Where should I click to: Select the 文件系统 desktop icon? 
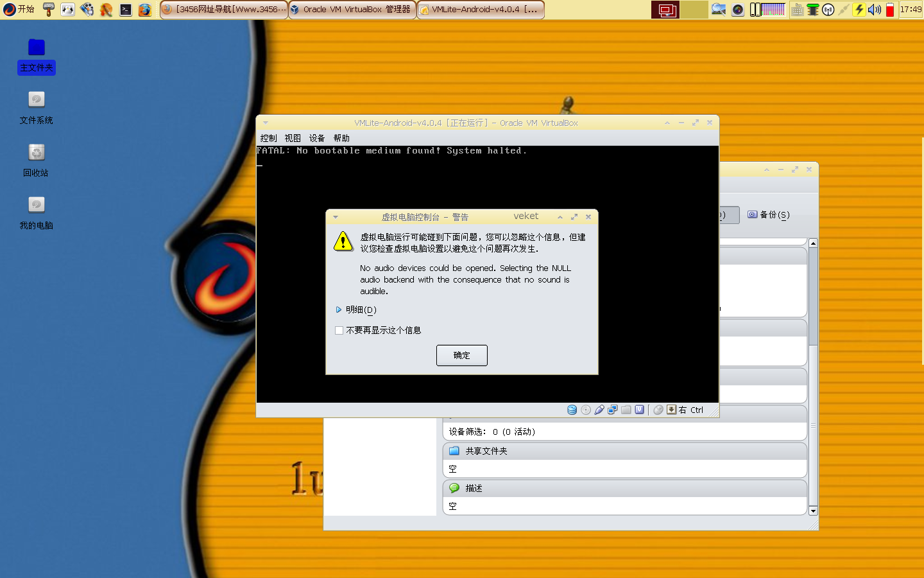pos(37,100)
